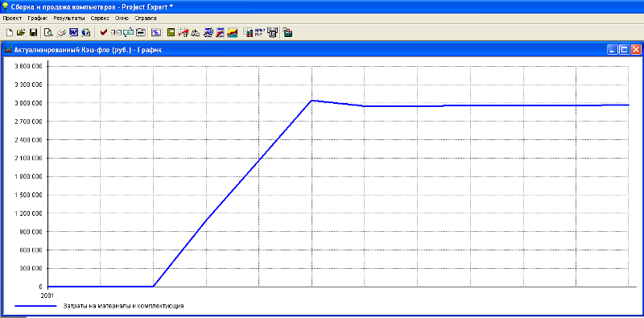
Task: Create a new project file
Action: [10, 32]
